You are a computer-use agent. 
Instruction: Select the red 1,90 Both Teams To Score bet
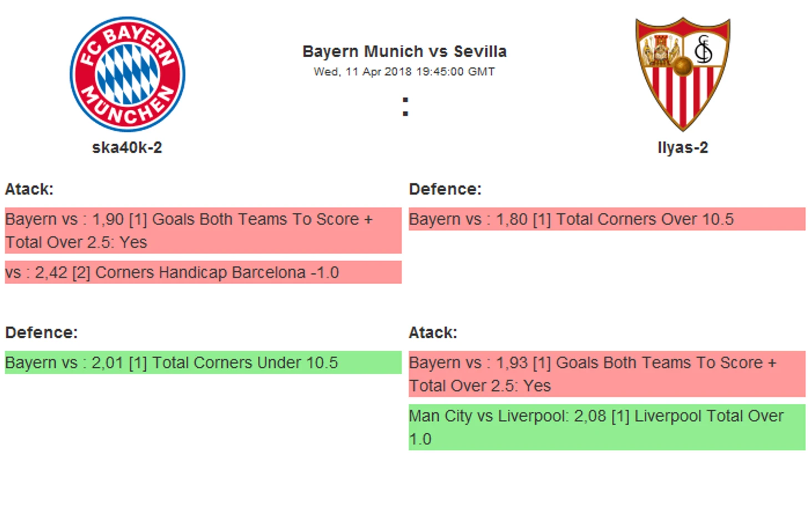tap(203, 230)
